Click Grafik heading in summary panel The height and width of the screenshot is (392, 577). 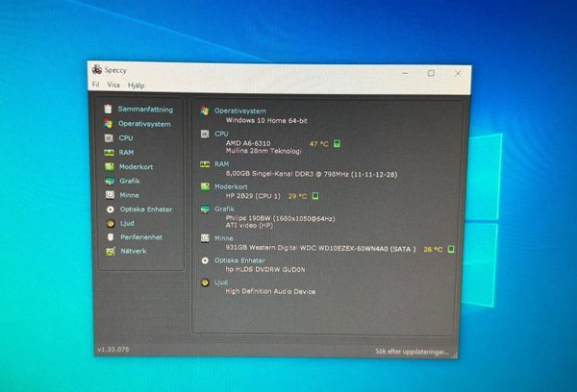pyautogui.click(x=224, y=208)
